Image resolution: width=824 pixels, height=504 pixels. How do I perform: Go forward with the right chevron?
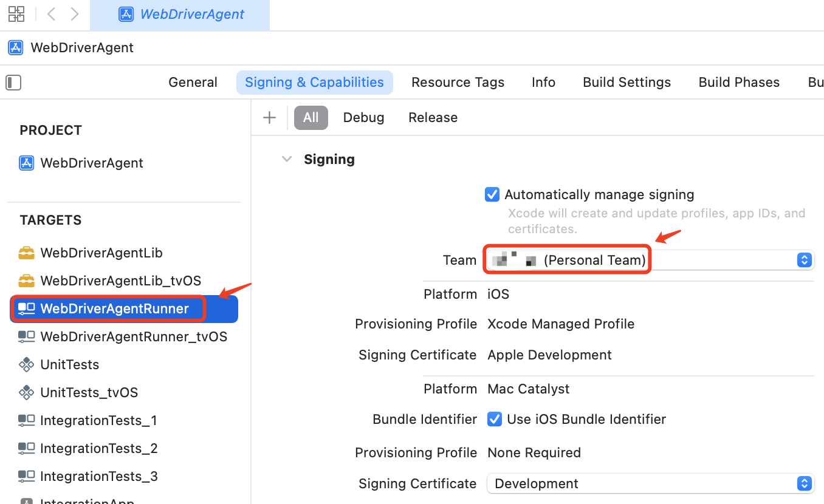pos(74,14)
